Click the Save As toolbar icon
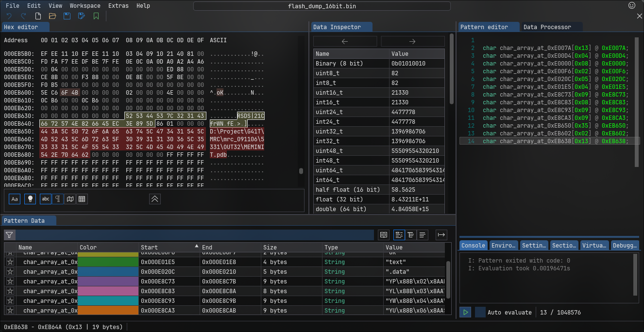Image resolution: width=644 pixels, height=332 pixels. tap(82, 16)
